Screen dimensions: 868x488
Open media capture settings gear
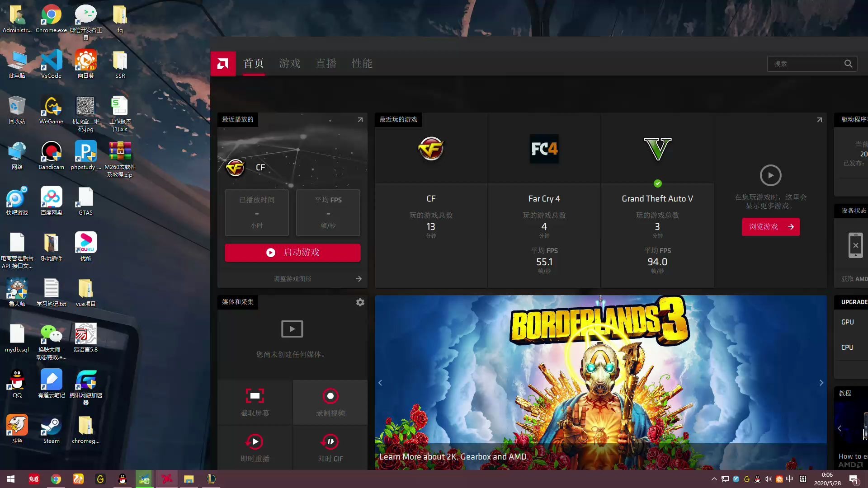(x=360, y=302)
